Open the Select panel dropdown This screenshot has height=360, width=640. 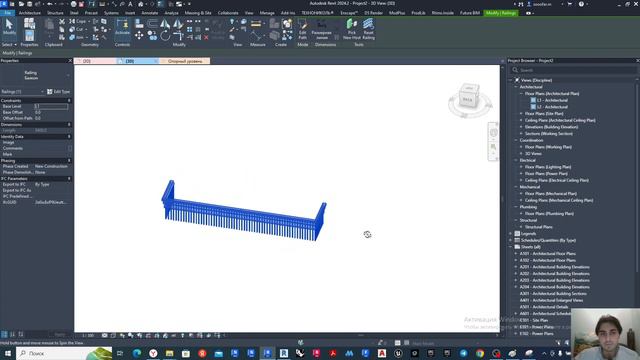pyautogui.click(x=9, y=44)
